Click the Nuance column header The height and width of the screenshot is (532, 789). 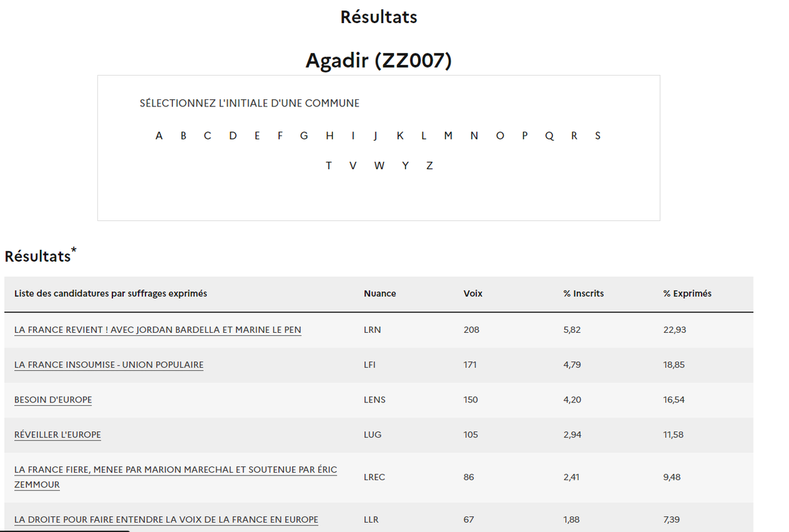click(x=380, y=294)
